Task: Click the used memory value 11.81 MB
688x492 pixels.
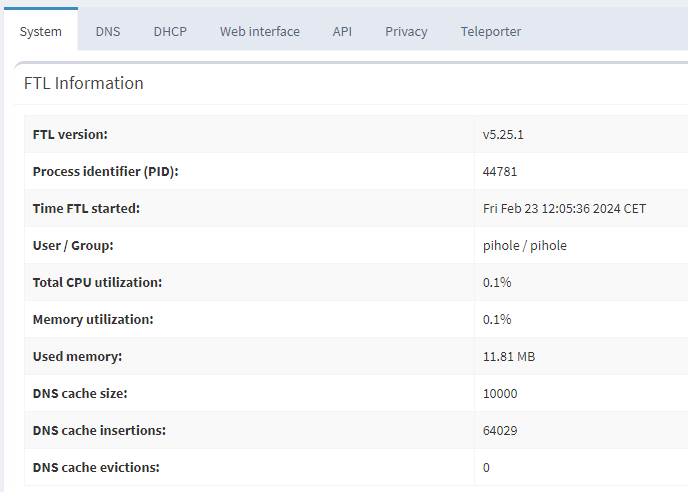Action: click(x=509, y=356)
